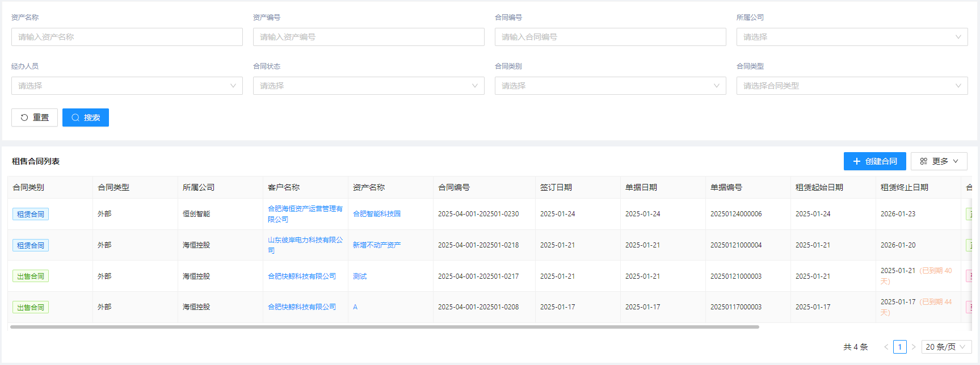Select contract number 2025-04-001-202501-0208

coord(478,307)
